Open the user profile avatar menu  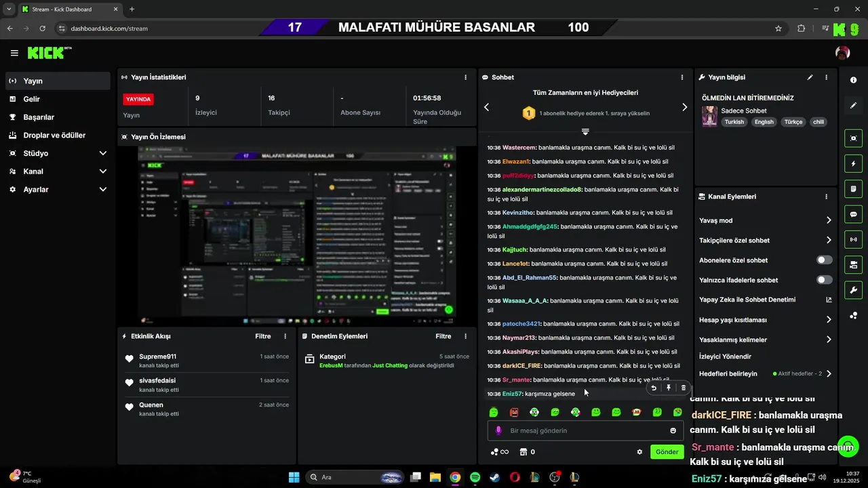(843, 53)
